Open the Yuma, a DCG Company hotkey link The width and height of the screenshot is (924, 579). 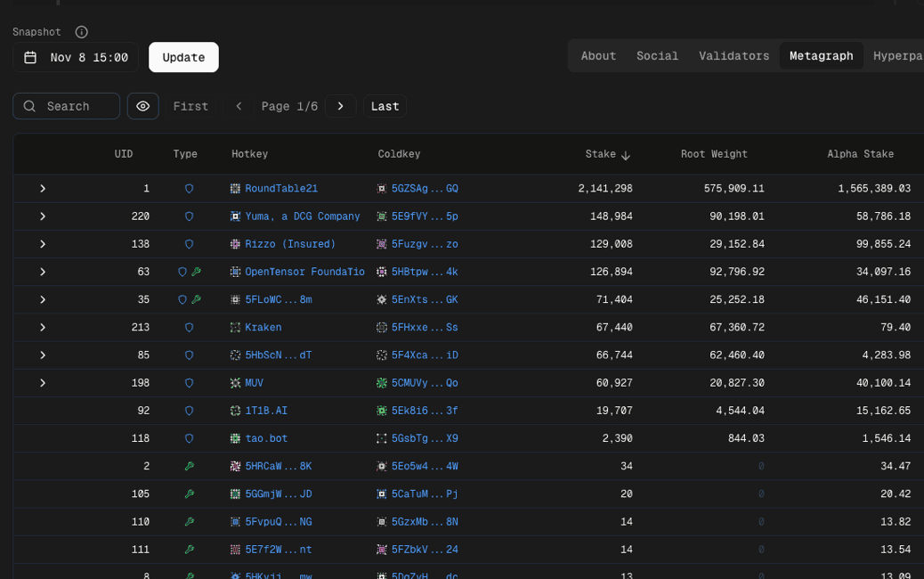(x=303, y=216)
